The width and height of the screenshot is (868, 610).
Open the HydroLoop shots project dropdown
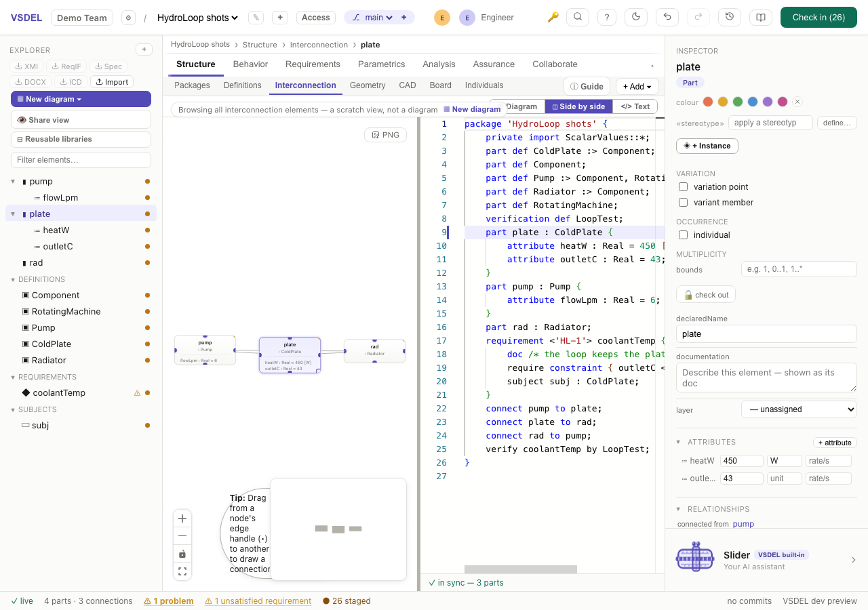[197, 18]
